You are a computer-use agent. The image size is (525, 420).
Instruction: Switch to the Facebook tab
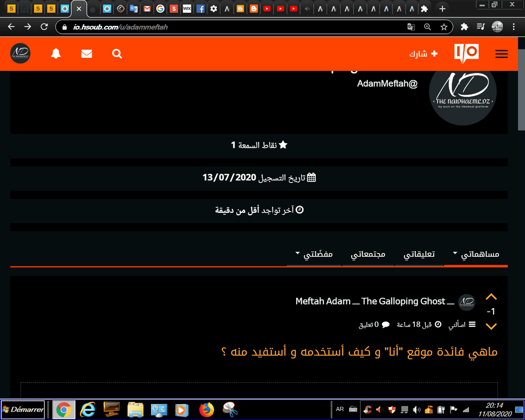[x=200, y=8]
